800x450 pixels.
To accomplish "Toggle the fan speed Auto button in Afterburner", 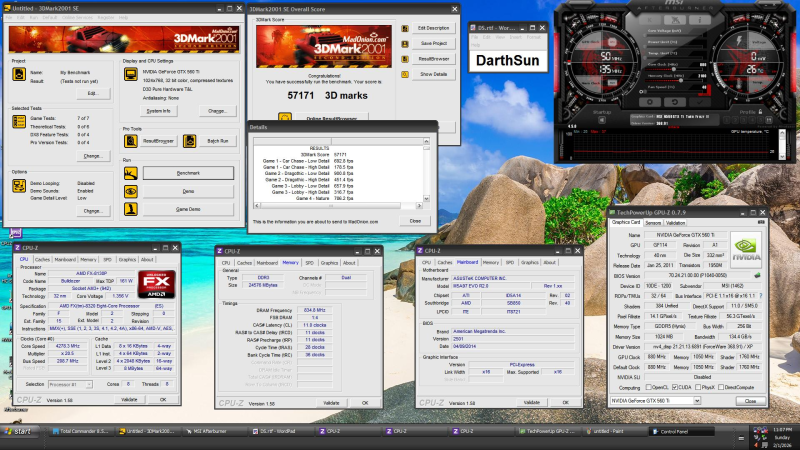I will (704, 91).
